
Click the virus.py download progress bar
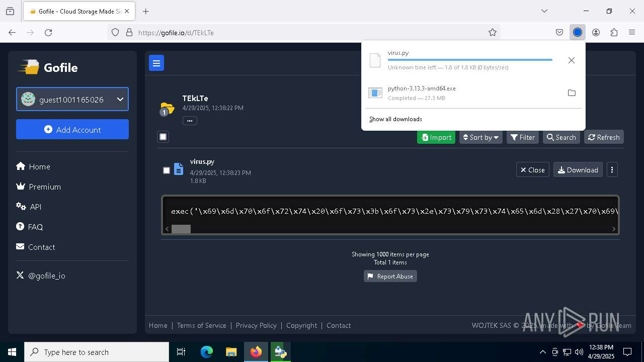[470, 60]
